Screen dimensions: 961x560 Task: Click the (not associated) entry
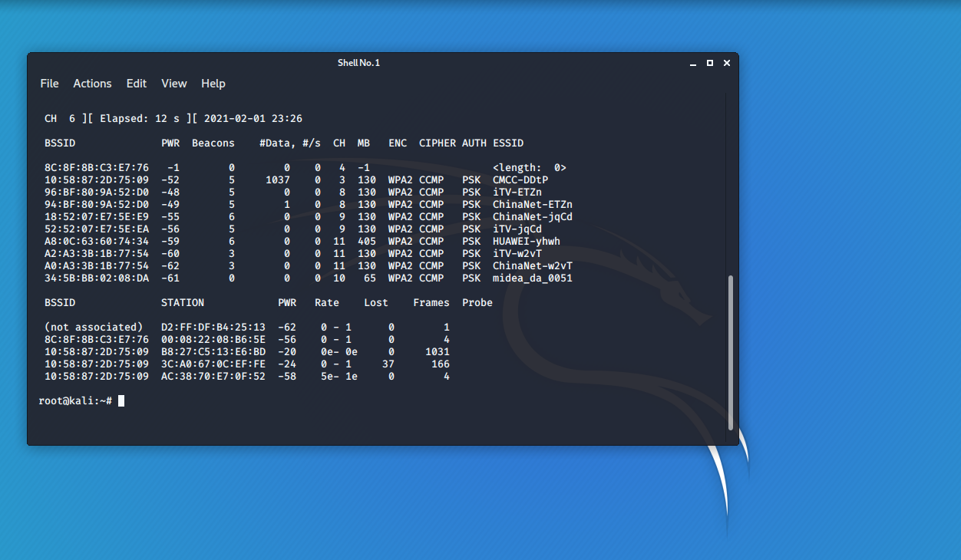(x=94, y=328)
